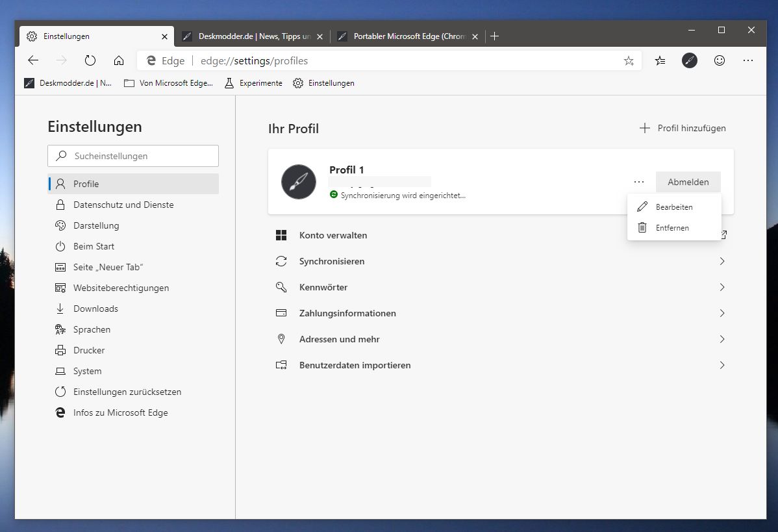
Task: Close the Portabler Microsoft Edge tab
Action: 475,37
